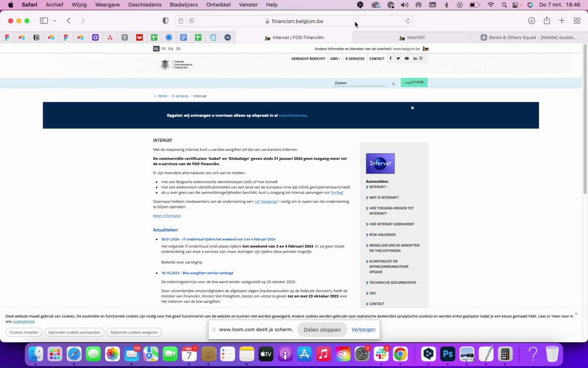The width and height of the screenshot is (588, 368).
Task: Open Photoshop from the Dock
Action: click(x=447, y=354)
